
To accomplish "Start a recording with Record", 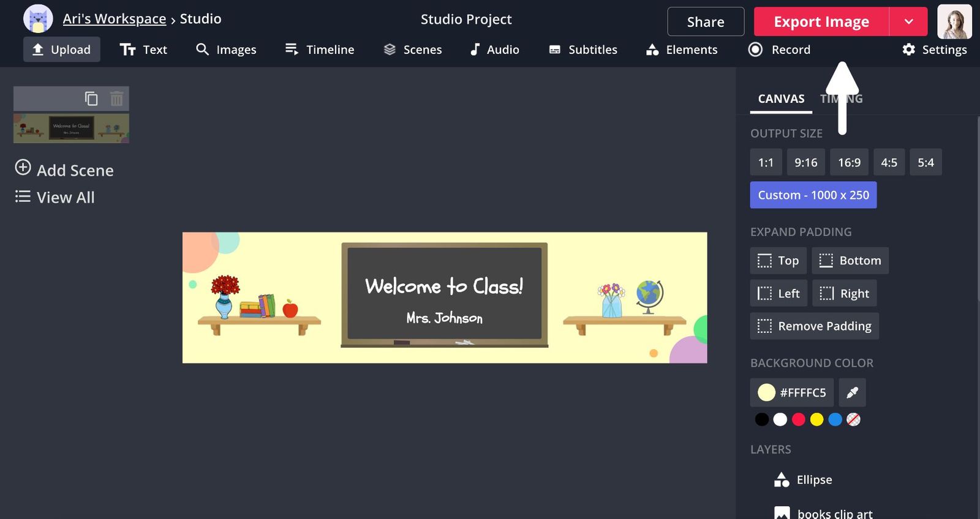I will [779, 50].
